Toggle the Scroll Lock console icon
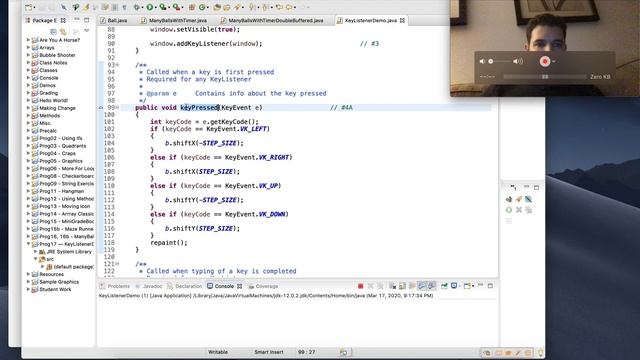 402,286
